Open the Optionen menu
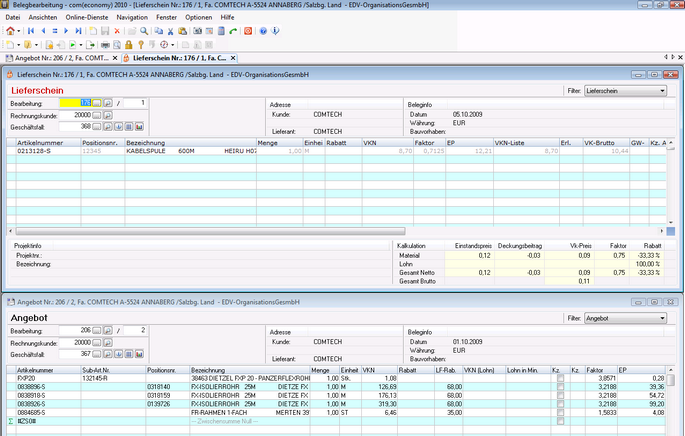 pos(199,17)
